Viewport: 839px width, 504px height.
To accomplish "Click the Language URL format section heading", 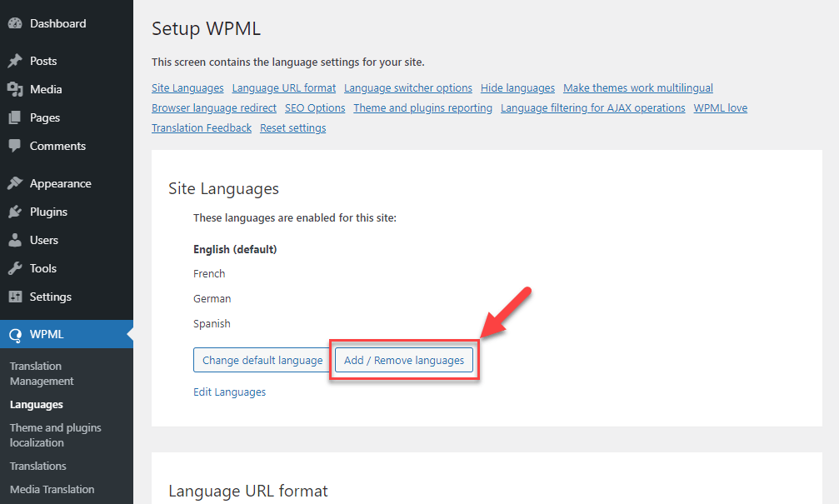I will pos(247,492).
